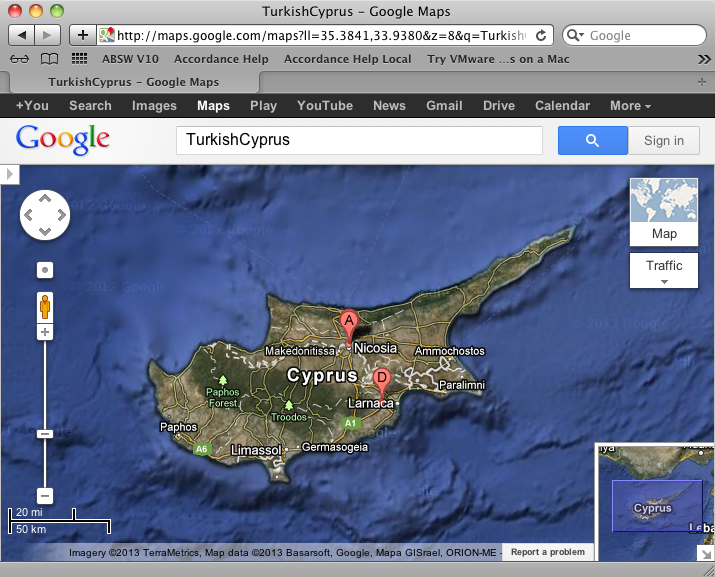Click the Sign in button
The image size is (715, 577).
click(664, 141)
